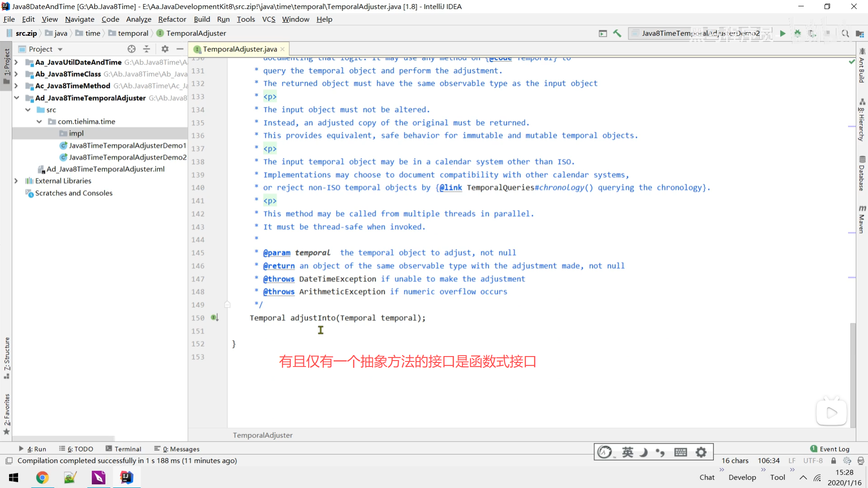868x488 pixels.
Task: Click implemented-method gutter icon at line 150
Action: (215, 318)
